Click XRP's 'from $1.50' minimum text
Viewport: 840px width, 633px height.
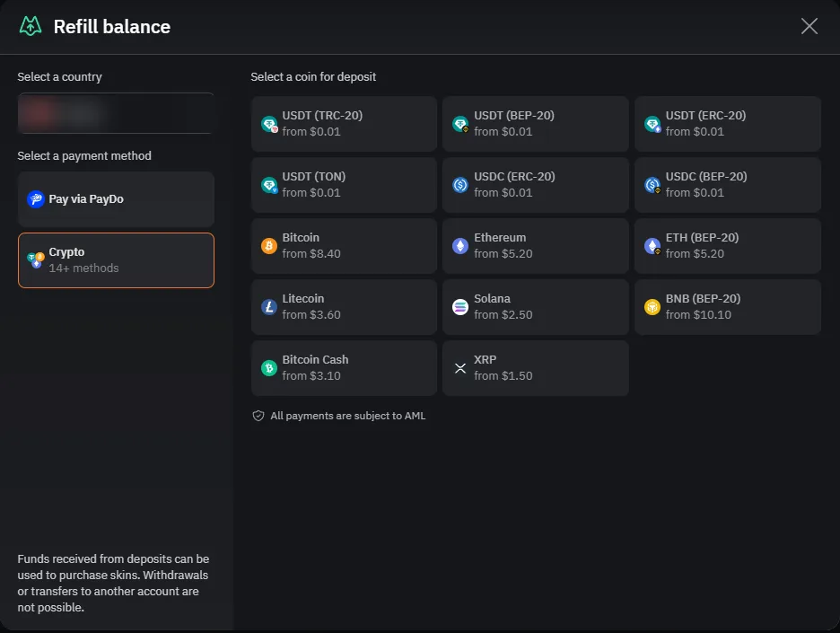point(503,376)
